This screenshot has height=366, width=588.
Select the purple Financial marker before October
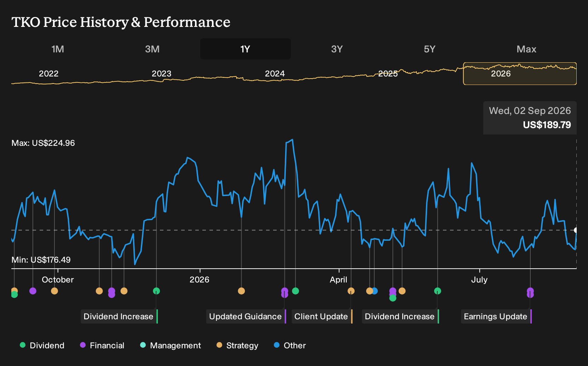tap(33, 291)
